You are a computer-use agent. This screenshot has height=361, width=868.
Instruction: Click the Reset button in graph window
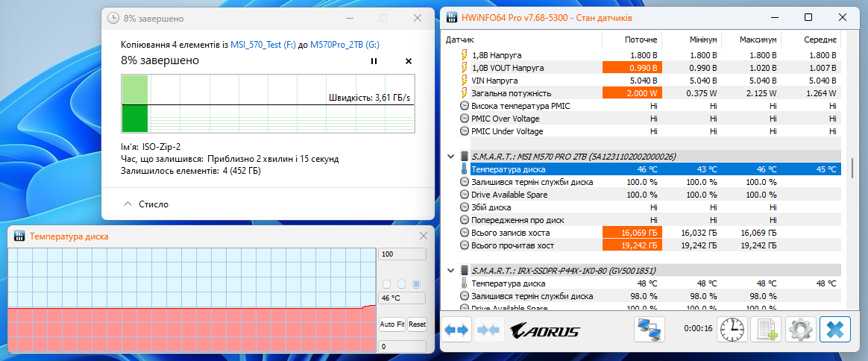[x=418, y=324]
